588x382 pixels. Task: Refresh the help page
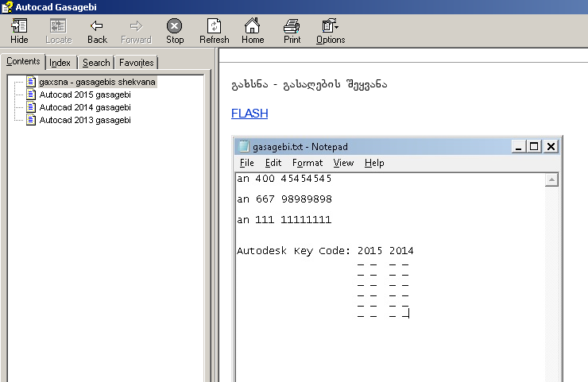pyautogui.click(x=214, y=32)
